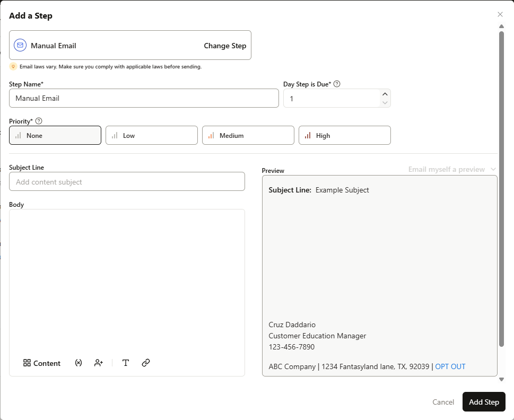Click the lightbulb icon next to the email laws notice
This screenshot has height=420, width=514.
tap(13, 66)
